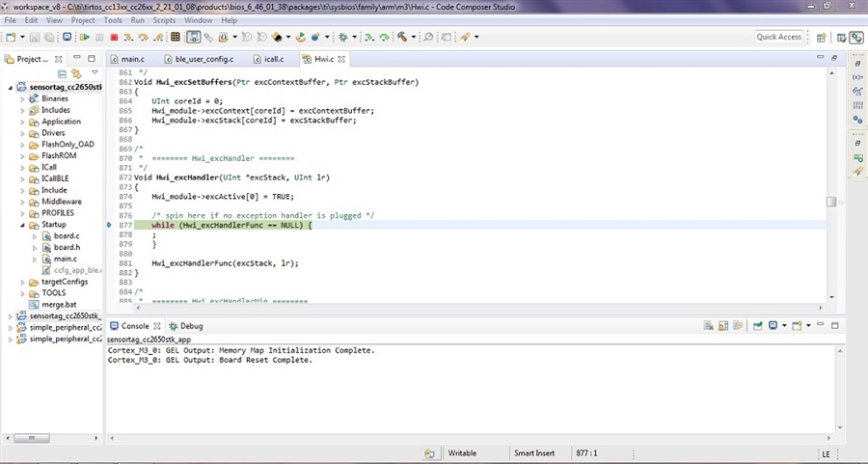Viewport: 868px width, 464px height.
Task: Click the red Terminate debug button
Action: click(114, 37)
